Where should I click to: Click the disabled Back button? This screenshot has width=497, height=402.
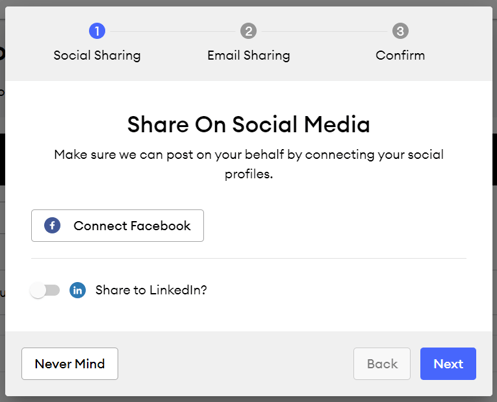coord(382,364)
